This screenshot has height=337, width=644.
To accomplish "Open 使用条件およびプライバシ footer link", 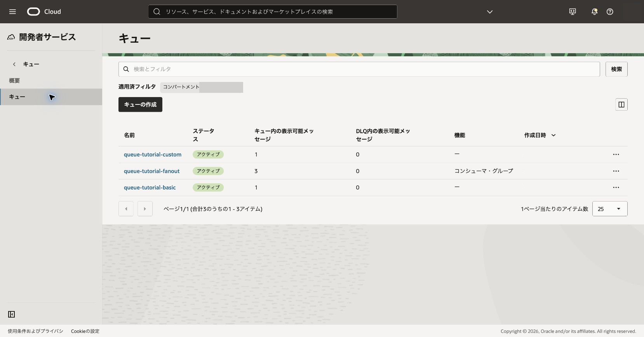I will pos(35,331).
